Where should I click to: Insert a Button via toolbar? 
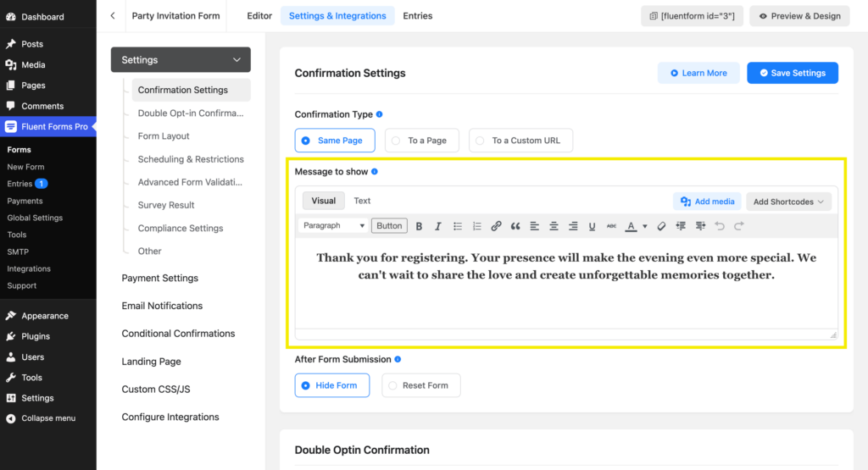389,225
